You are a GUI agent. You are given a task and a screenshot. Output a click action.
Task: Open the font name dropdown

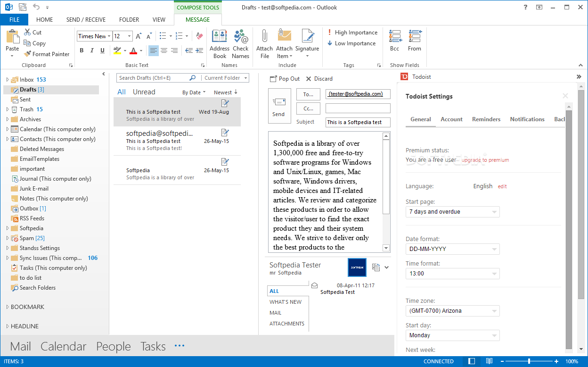pyautogui.click(x=109, y=36)
